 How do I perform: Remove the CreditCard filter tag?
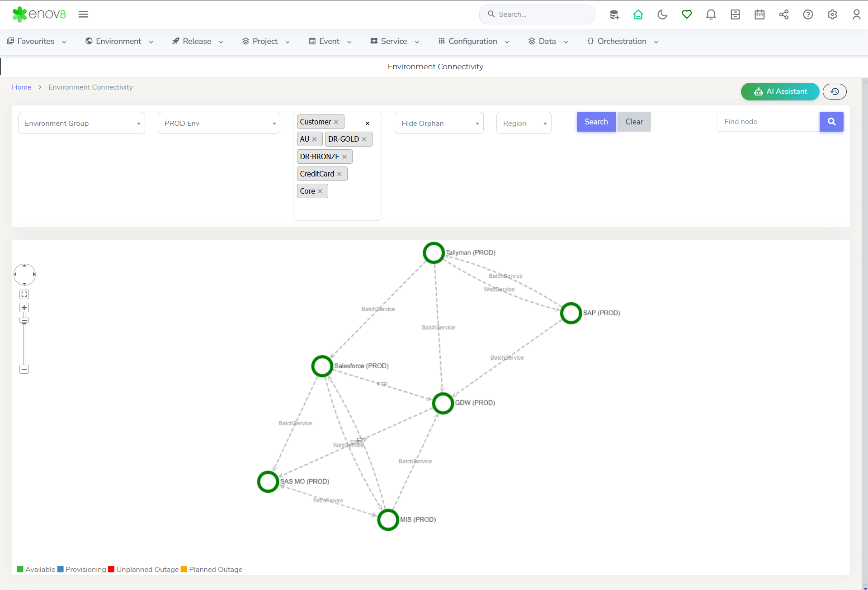click(x=340, y=174)
